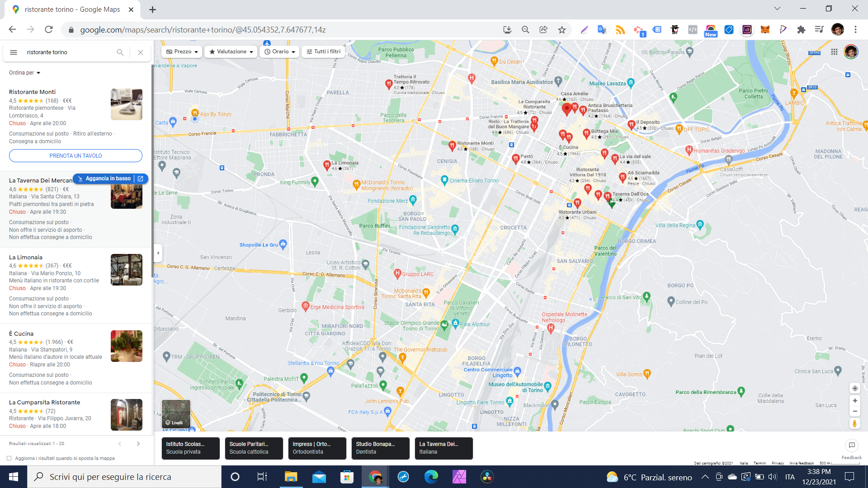Open Chrome three-dot menu

(x=855, y=30)
